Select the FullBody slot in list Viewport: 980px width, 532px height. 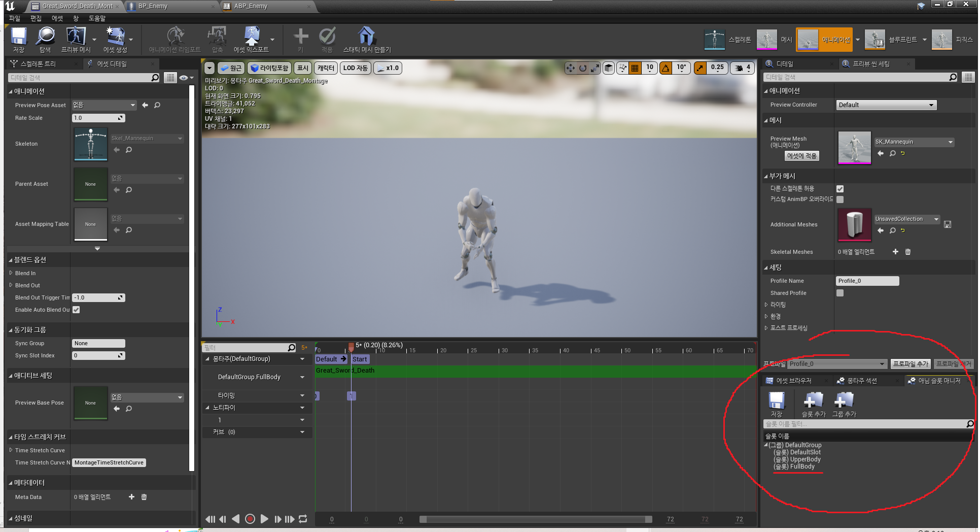(x=794, y=467)
